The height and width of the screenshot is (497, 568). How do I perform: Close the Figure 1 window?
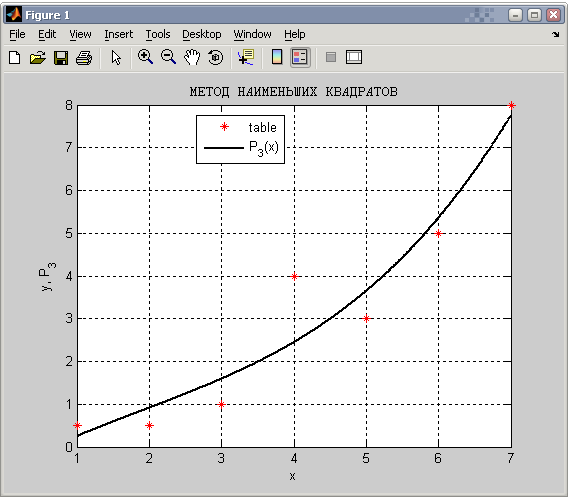point(554,15)
